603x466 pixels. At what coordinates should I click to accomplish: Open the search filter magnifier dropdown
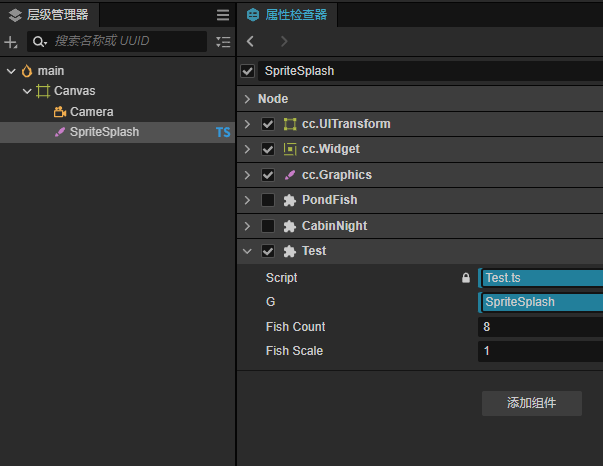click(x=39, y=42)
